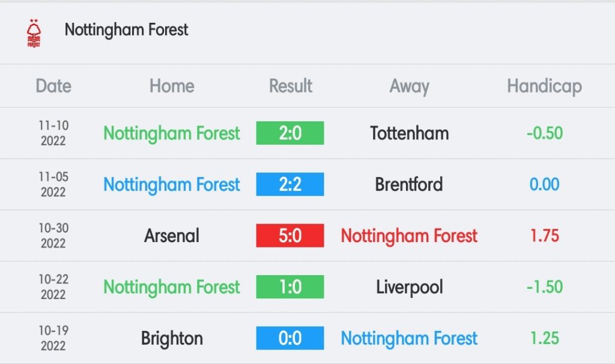
Task: Open the red 5:0 result badge
Action: tap(290, 235)
